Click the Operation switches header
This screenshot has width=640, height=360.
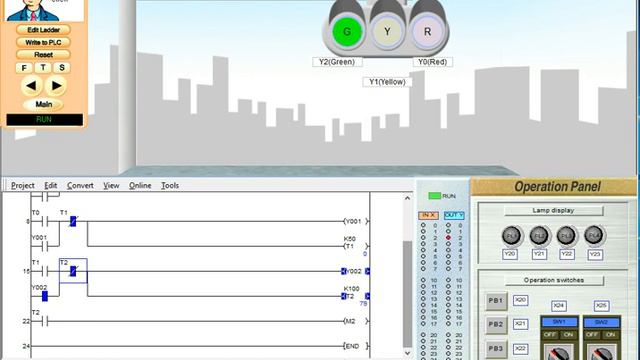tap(554, 280)
